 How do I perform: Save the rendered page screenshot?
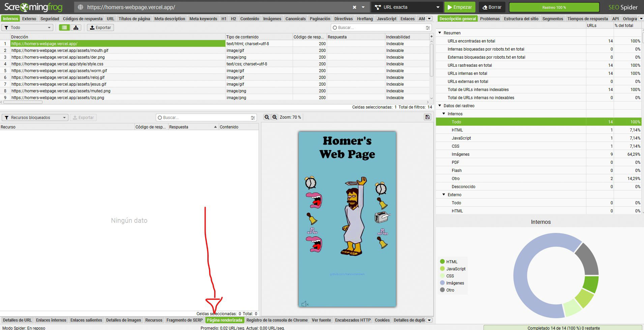[428, 117]
